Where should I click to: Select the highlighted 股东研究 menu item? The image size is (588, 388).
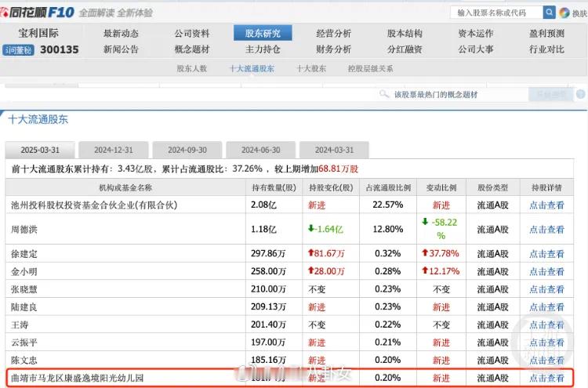point(263,33)
